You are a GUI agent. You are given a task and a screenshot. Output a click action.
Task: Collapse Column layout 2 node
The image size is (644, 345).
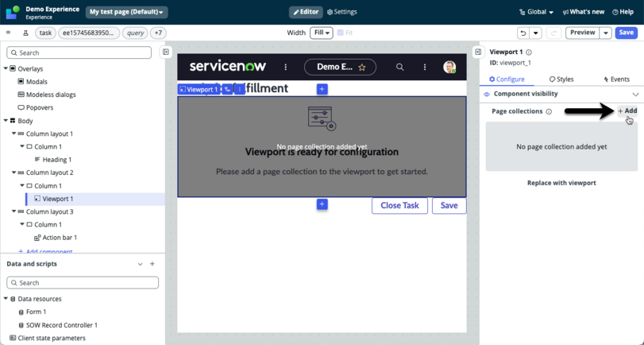click(14, 172)
